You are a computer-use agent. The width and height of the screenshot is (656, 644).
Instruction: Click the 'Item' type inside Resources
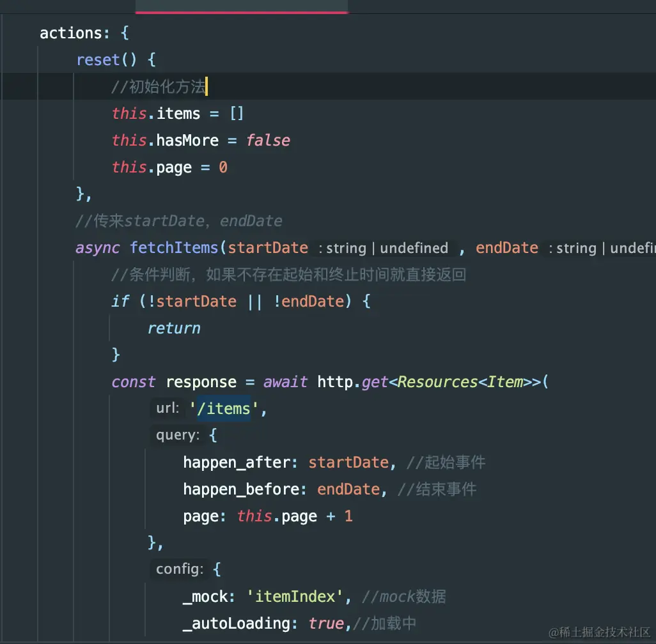[x=505, y=382]
